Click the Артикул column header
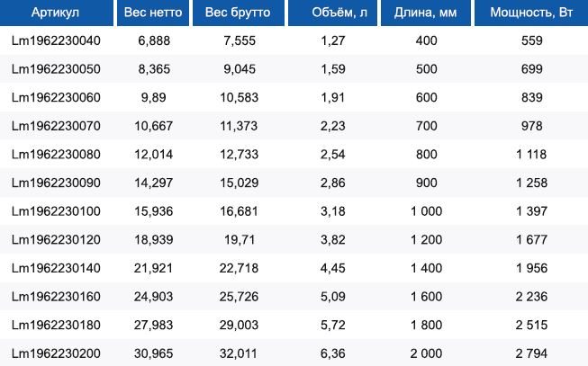This screenshot has width=588, height=366. pos(56,13)
